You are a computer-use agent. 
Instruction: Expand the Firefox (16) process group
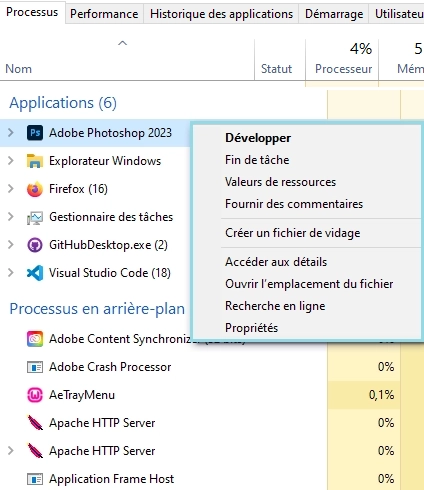(11, 189)
